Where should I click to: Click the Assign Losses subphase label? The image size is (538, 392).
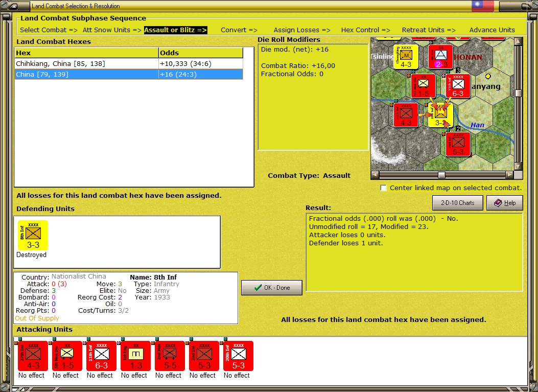[x=302, y=30]
